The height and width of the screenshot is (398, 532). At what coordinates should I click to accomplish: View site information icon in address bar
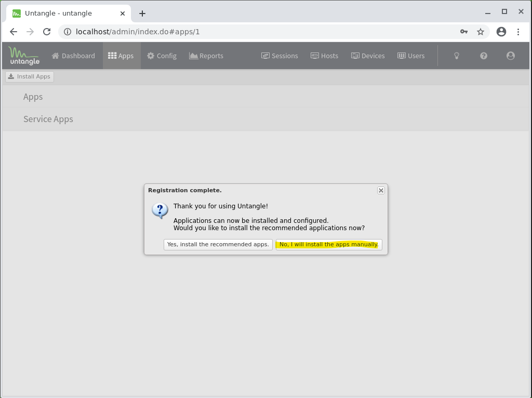click(x=68, y=32)
